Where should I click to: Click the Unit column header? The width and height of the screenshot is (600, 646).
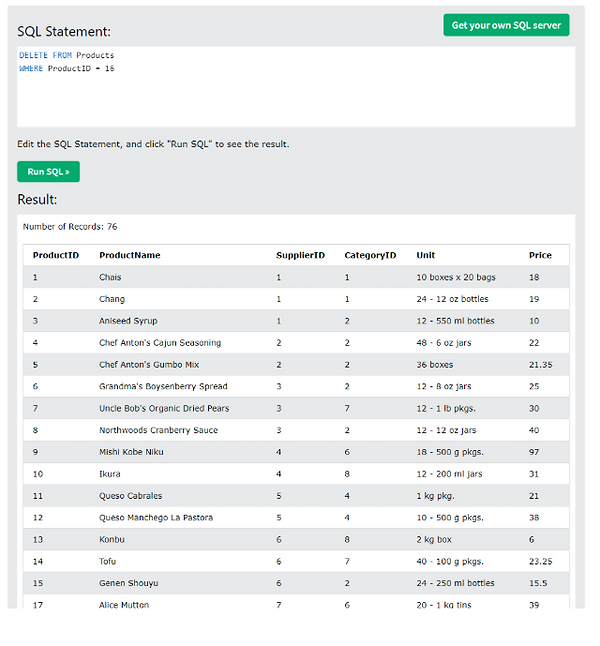coord(426,255)
